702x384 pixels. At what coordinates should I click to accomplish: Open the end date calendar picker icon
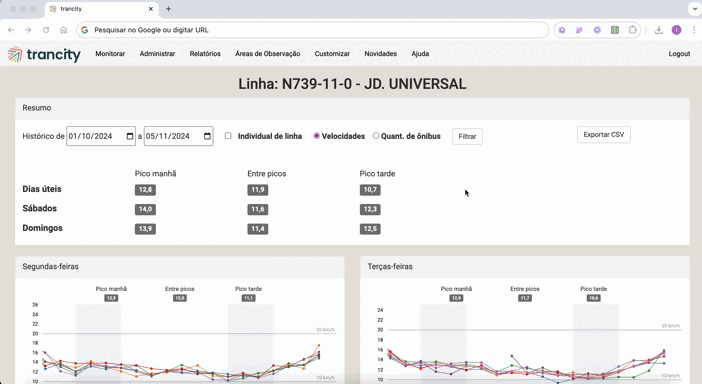pyautogui.click(x=207, y=136)
